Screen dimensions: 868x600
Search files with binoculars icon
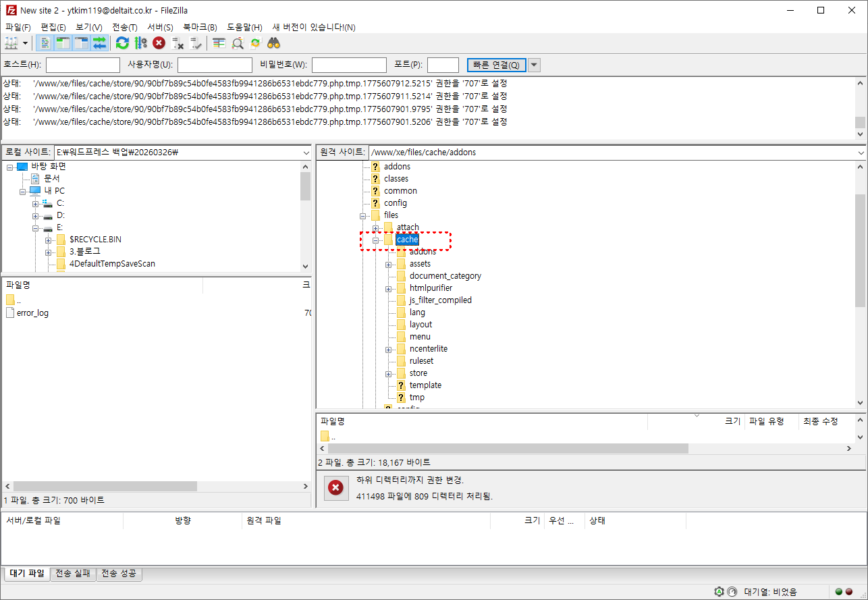pos(273,43)
